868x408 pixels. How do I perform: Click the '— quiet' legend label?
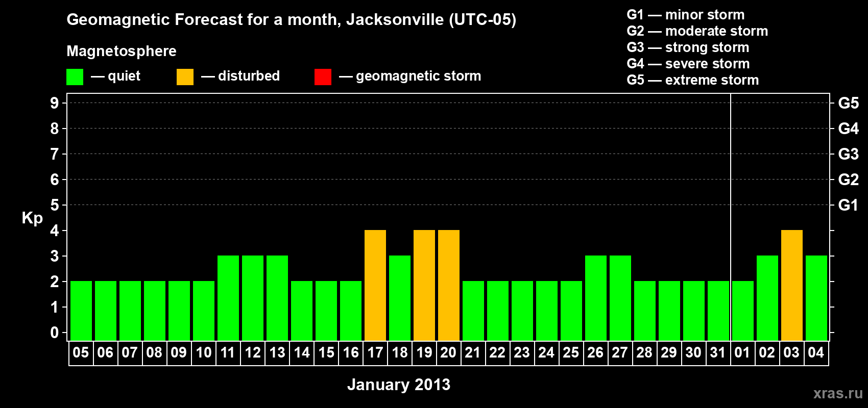click(115, 76)
